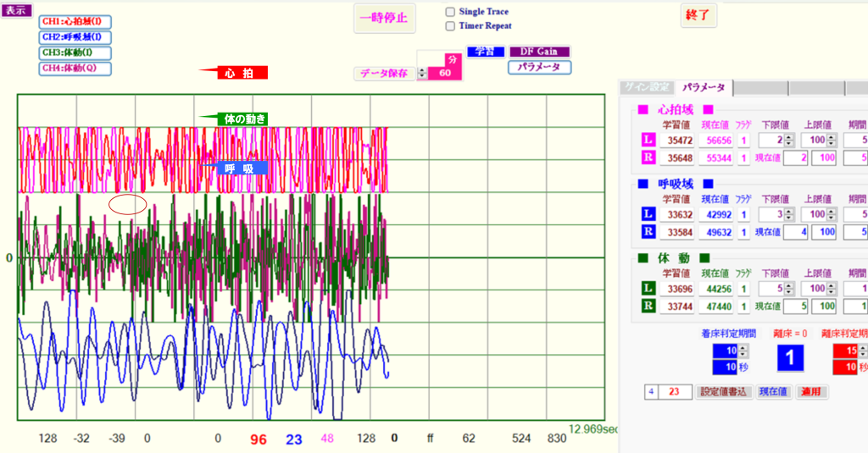
Task: Select the red 心拍 trace label
Action: click(233, 74)
